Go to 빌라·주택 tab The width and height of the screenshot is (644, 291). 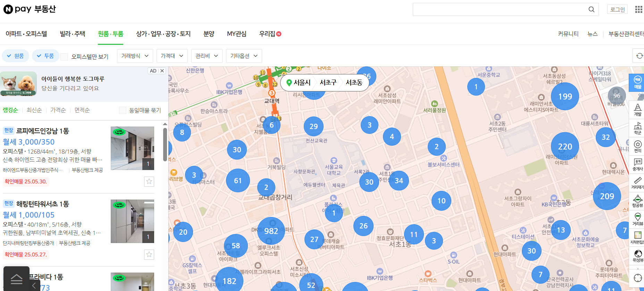tap(73, 34)
